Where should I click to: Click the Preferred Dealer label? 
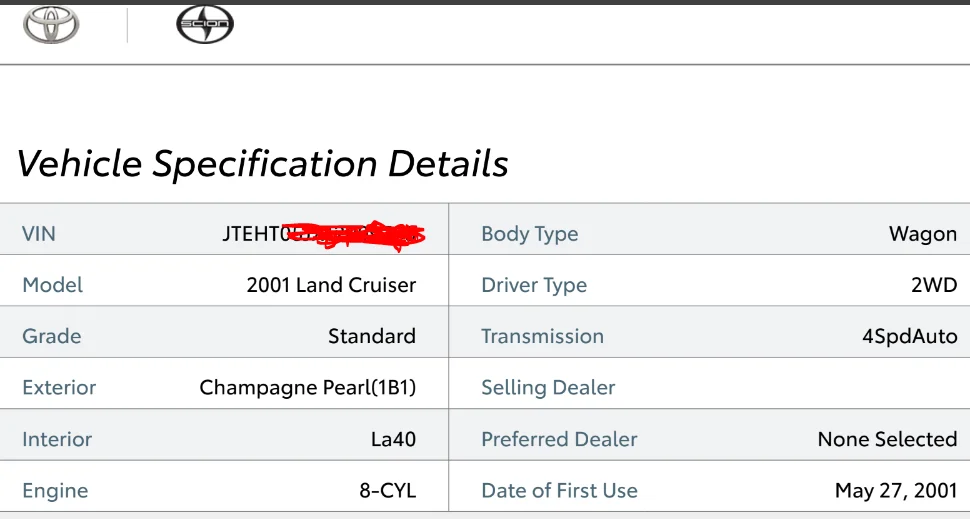(x=559, y=439)
